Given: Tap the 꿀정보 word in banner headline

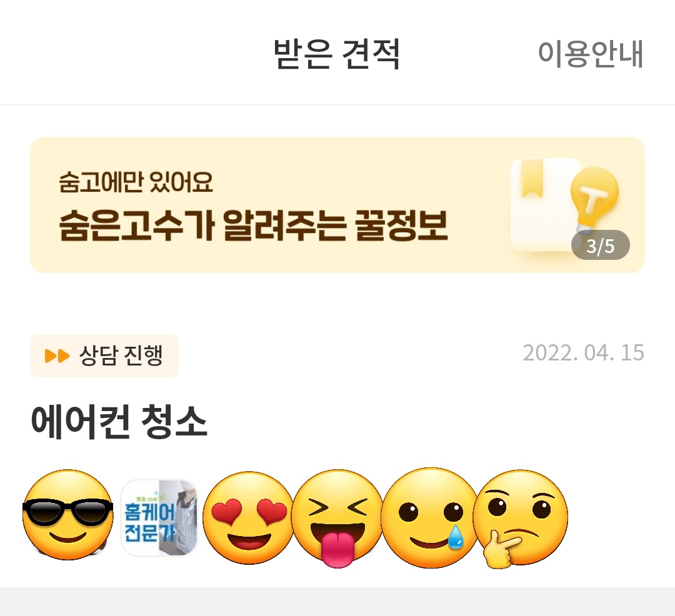Looking at the screenshot, I should coord(402,226).
